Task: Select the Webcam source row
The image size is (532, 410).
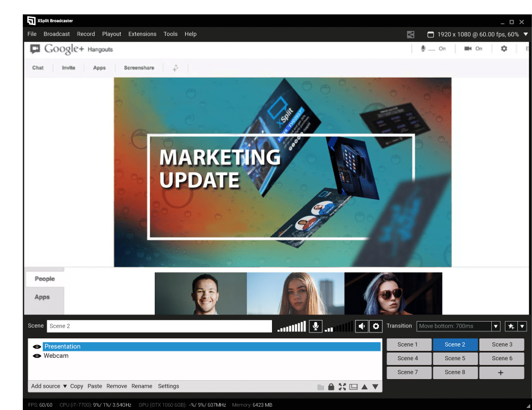Action: (x=211, y=356)
